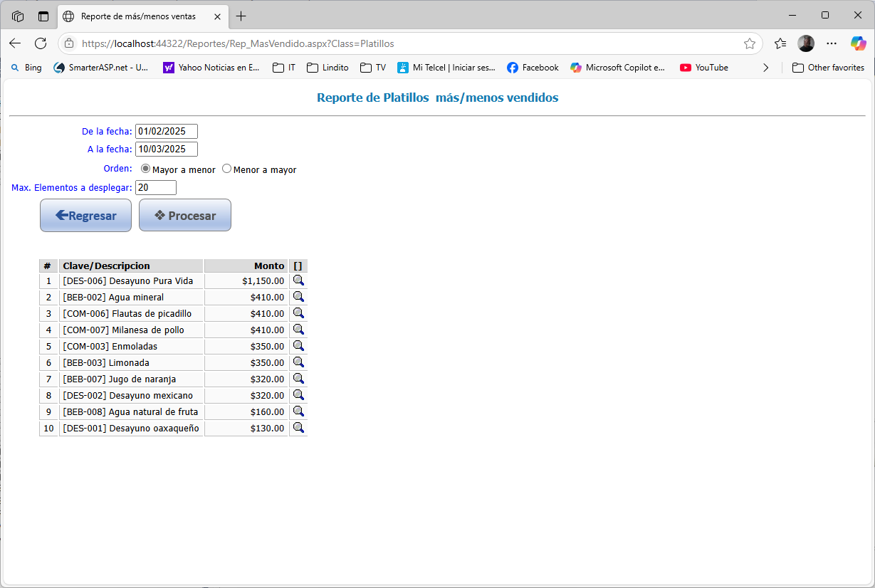
Task: Click 'De la fecha' date field
Action: click(x=166, y=131)
